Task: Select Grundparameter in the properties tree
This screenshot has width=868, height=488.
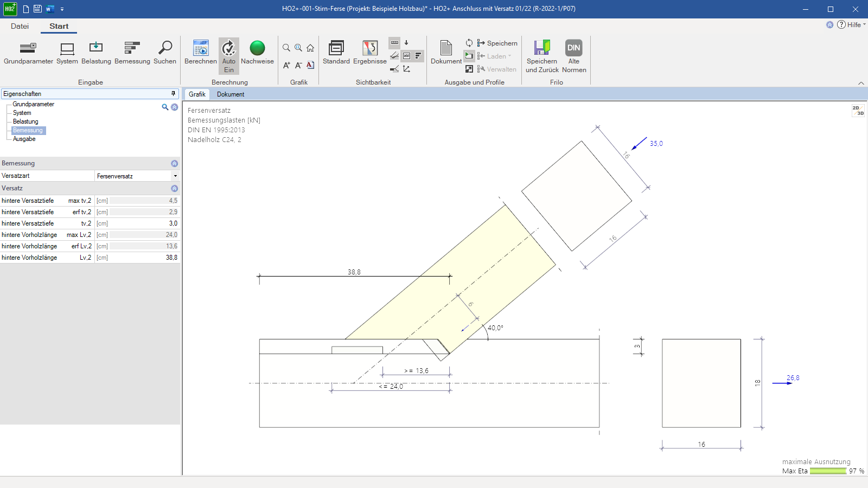Action: point(34,104)
